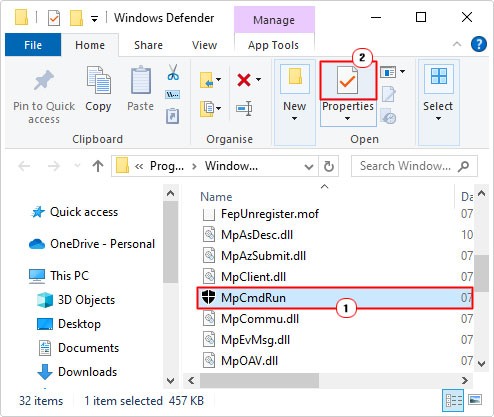
Task: Click the Prog... breadcrumb segment
Action: 167,166
